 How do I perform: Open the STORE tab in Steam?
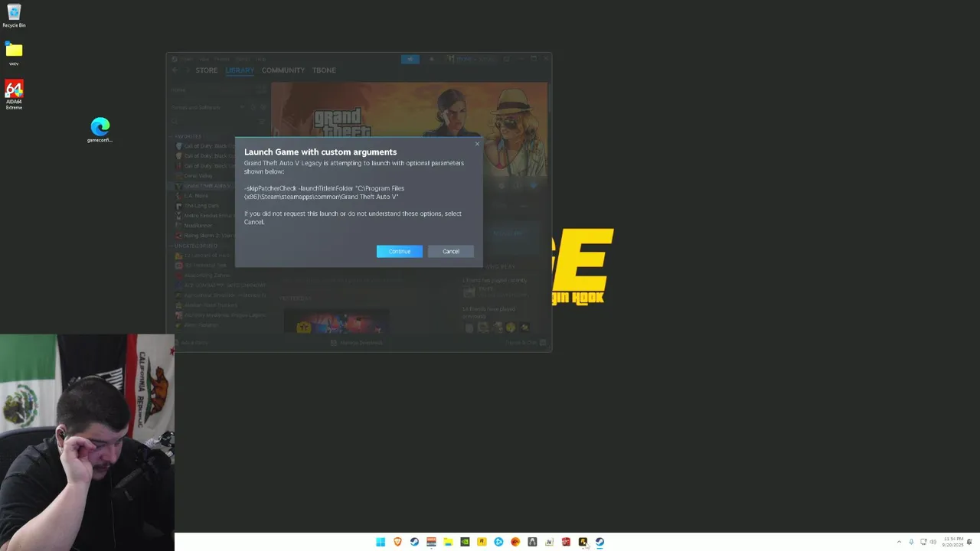point(206,70)
